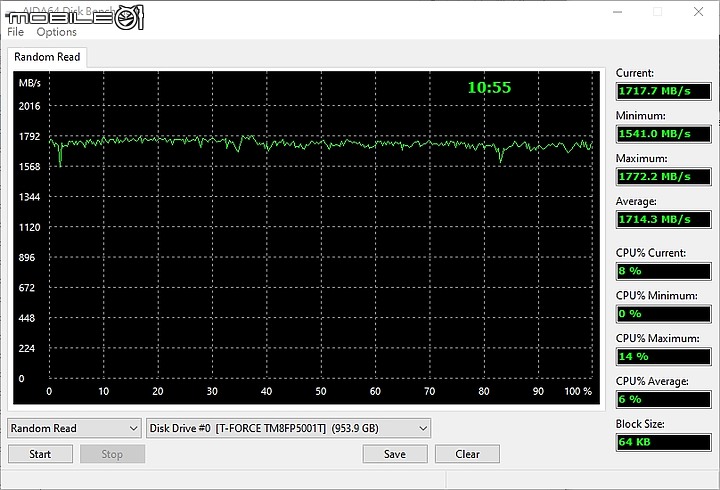Click the 2016 label on the MB/s axis
Viewport: 720px width, 490px height.
point(29,106)
